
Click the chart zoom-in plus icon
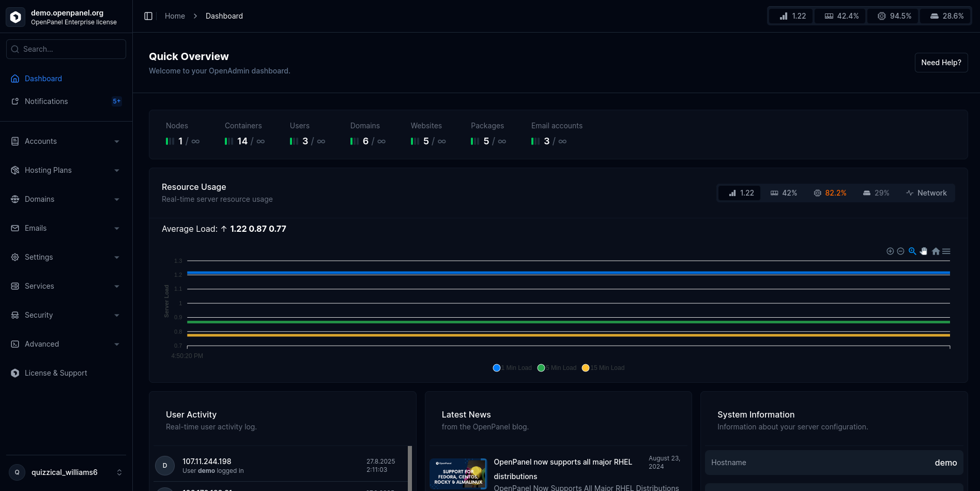click(x=890, y=251)
